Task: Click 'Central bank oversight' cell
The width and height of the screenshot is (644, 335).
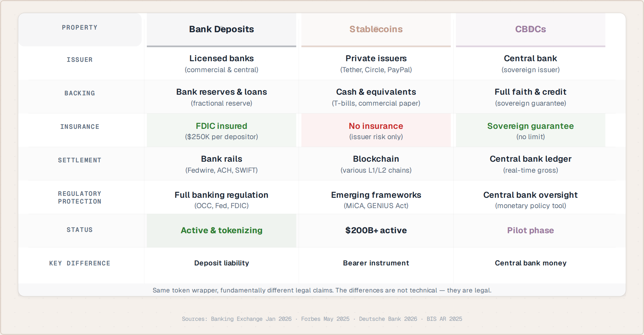Action: (531, 195)
